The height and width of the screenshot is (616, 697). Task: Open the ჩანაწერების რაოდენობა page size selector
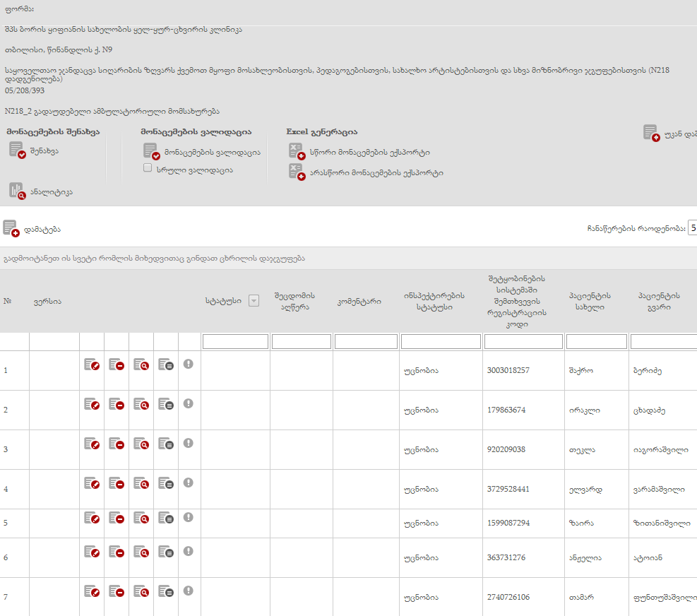692,228
